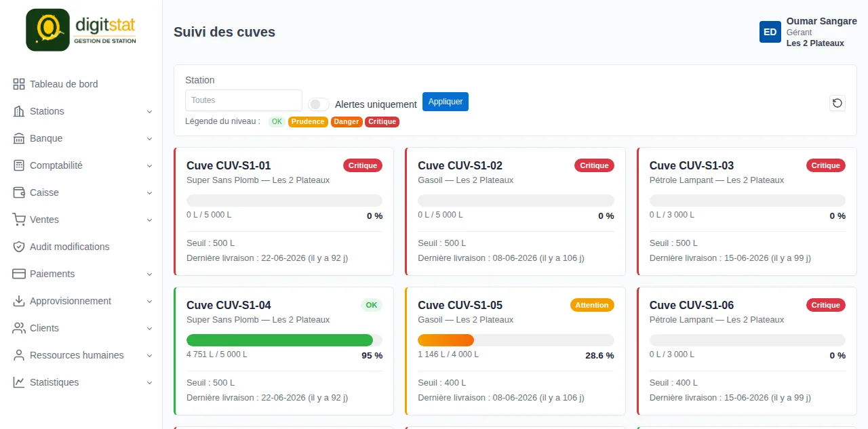Screen dimensions: 868x429
Task: Click the Audit modifications shield icon
Action: coord(19,247)
